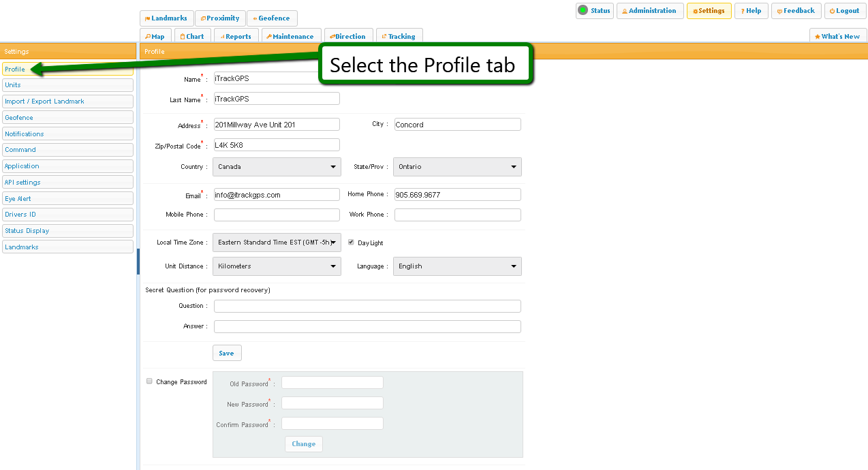The width and height of the screenshot is (868, 470).
Task: Click the Logout button
Action: point(845,11)
